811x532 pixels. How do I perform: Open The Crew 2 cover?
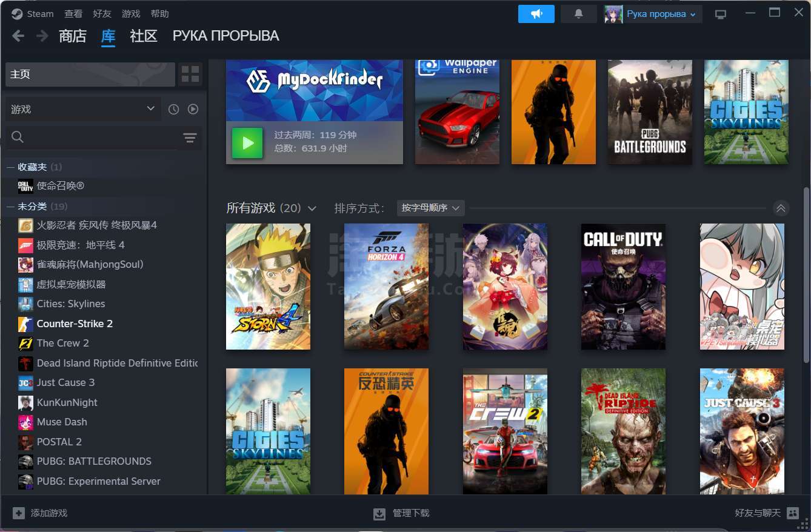[505, 431]
